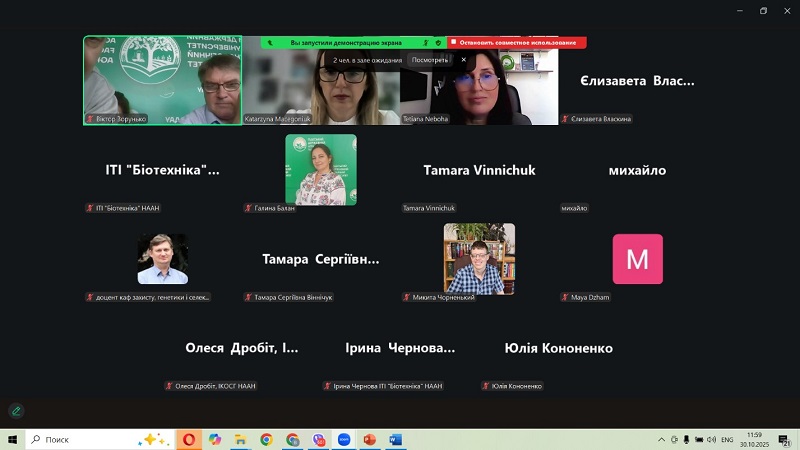Click the green shield security icon
800x450 pixels.
(438, 43)
